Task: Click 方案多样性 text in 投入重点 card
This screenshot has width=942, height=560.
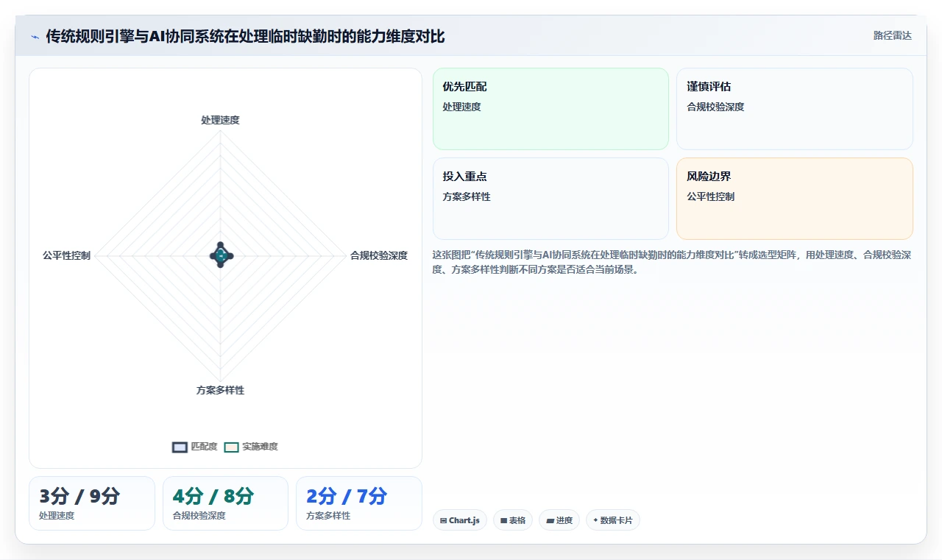Action: 467,196
